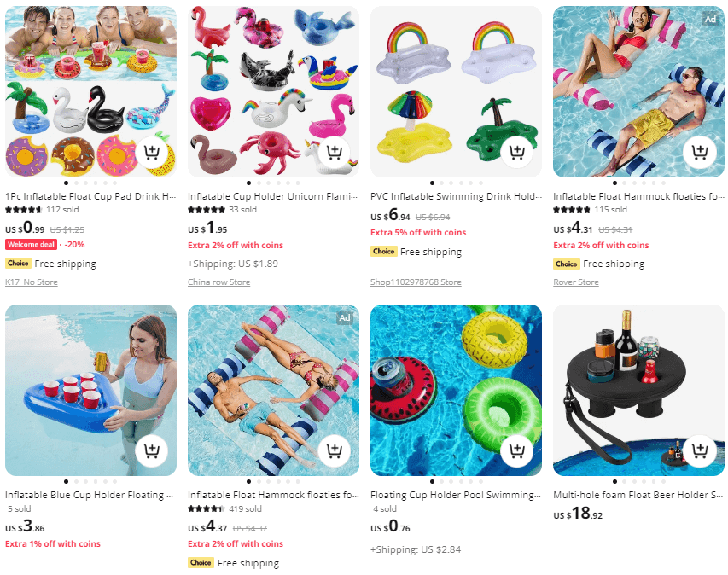View the pineapple and watermelon float image
Image resolution: width=728 pixels, height=575 pixels.
pos(456,390)
